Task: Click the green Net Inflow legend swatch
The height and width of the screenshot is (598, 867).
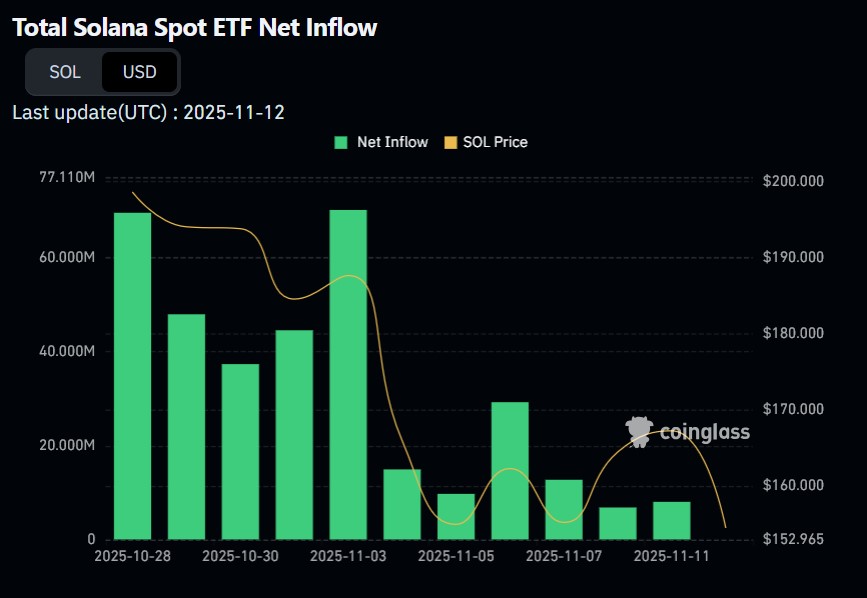Action: pos(341,143)
